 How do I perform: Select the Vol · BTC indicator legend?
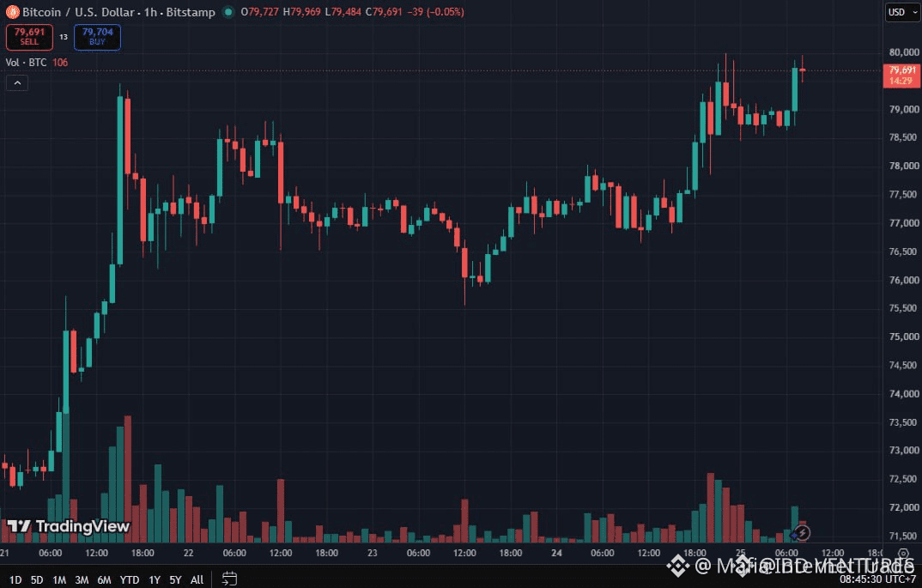[x=26, y=63]
